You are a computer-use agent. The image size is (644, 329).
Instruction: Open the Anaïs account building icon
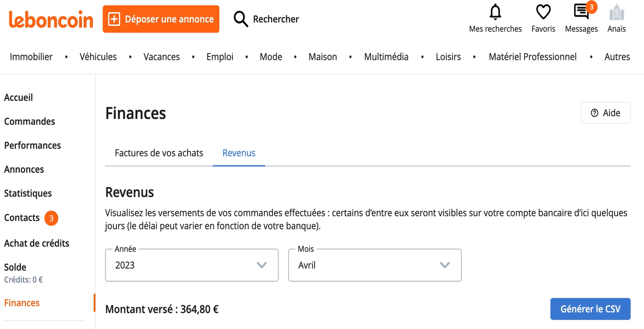pos(616,12)
